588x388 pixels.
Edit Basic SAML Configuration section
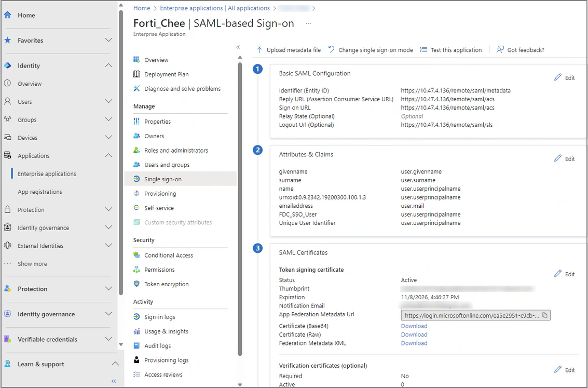tap(565, 77)
